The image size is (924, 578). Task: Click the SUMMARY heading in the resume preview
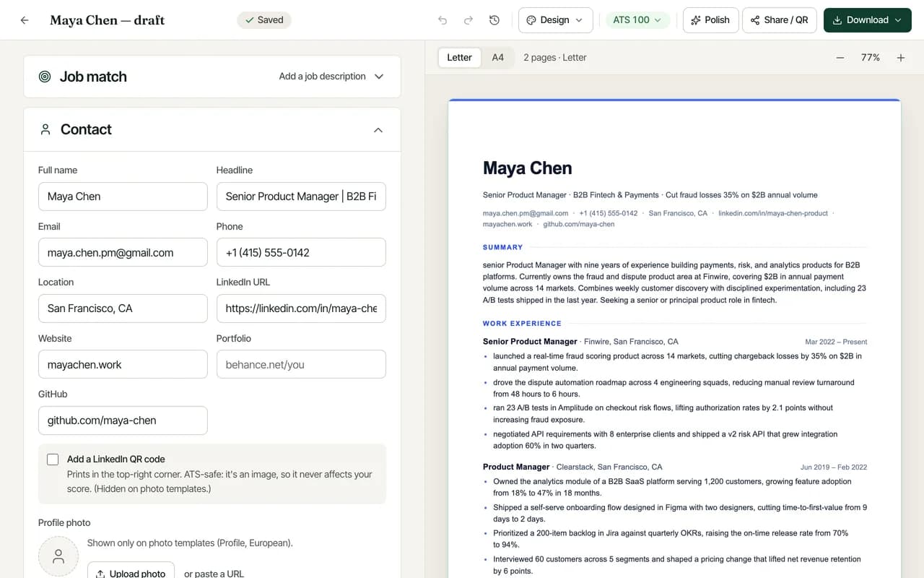click(x=503, y=247)
